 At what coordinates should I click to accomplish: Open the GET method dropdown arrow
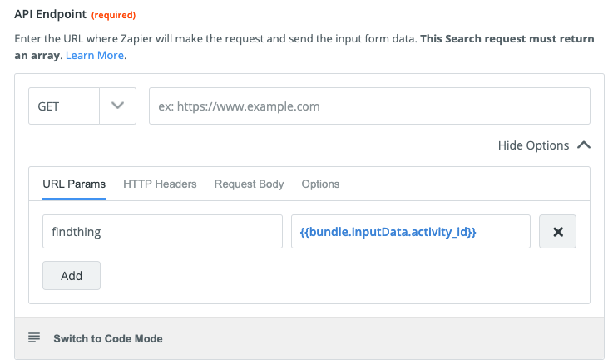117,106
